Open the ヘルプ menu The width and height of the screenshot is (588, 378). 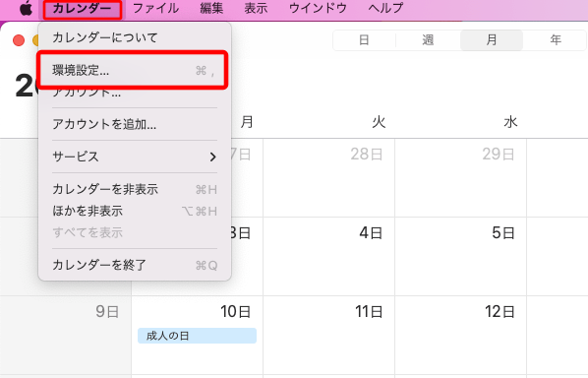385,8
